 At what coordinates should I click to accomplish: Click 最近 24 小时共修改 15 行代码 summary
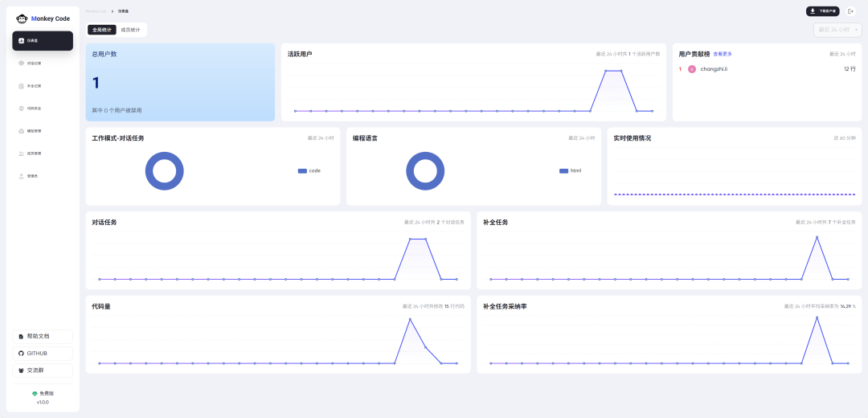433,306
